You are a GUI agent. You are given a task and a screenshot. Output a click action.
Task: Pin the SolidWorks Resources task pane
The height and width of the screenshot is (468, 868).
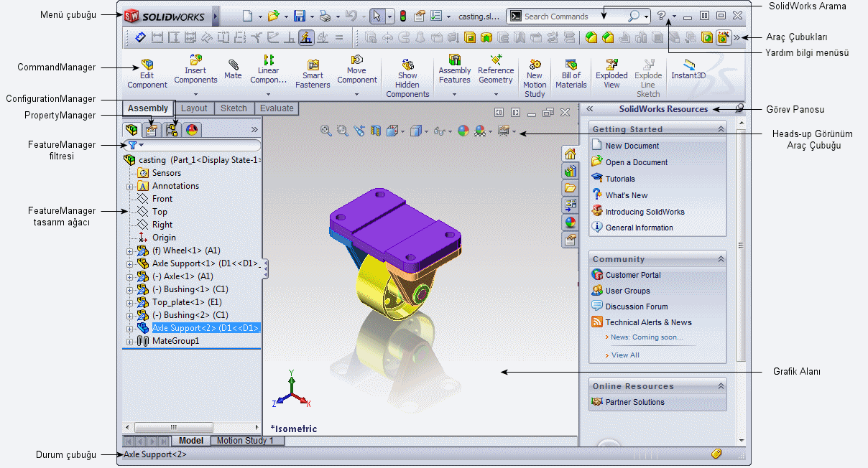pos(739,109)
